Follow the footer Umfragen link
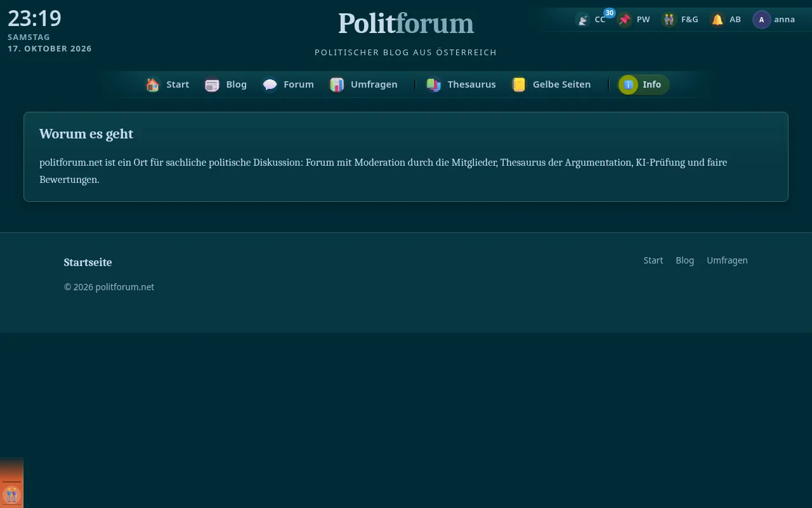 pyautogui.click(x=727, y=260)
